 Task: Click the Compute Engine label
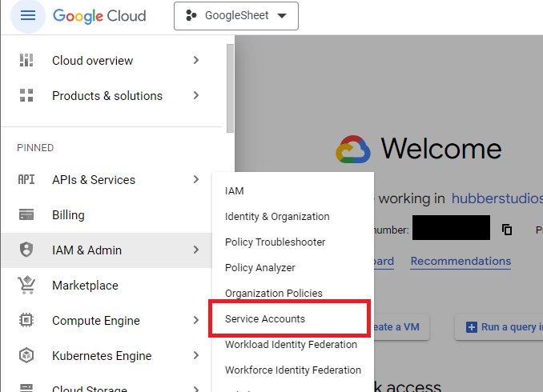point(96,321)
